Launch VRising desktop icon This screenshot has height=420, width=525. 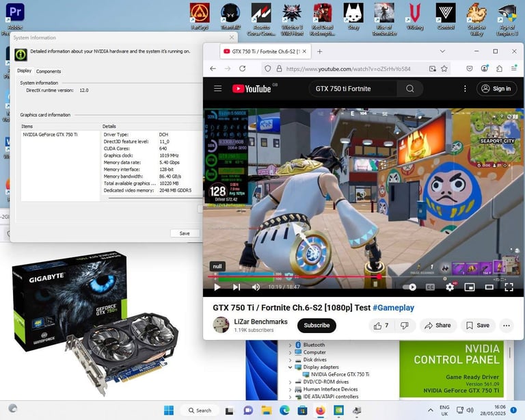pyautogui.click(x=415, y=16)
